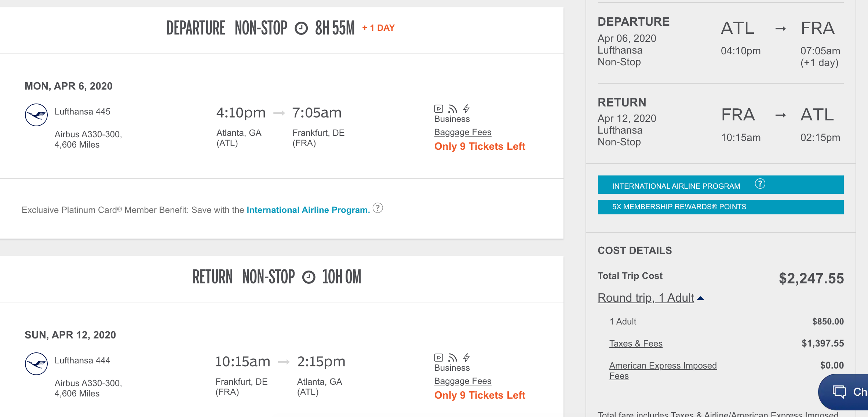Open the International Airline Program link

tap(308, 210)
